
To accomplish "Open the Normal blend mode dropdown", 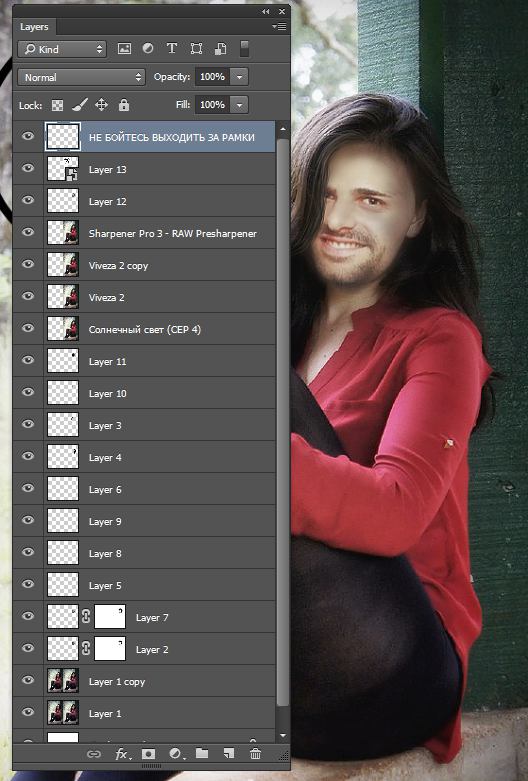I will (x=82, y=77).
